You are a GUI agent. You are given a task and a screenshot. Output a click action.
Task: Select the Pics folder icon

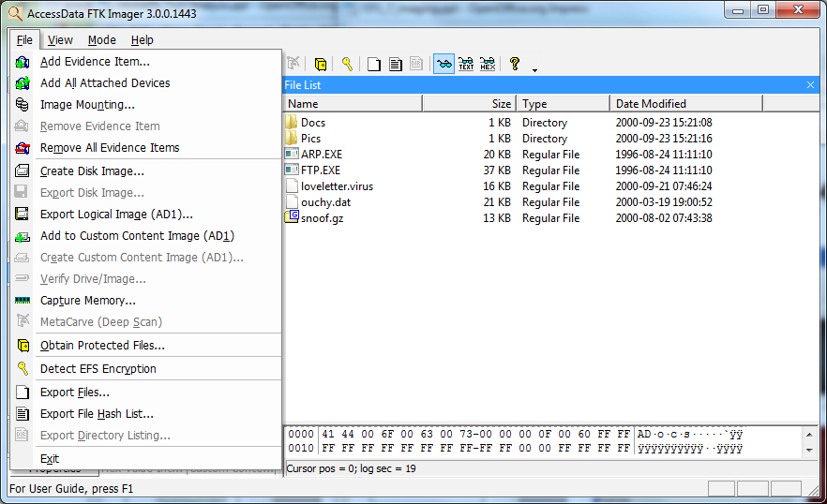291,138
